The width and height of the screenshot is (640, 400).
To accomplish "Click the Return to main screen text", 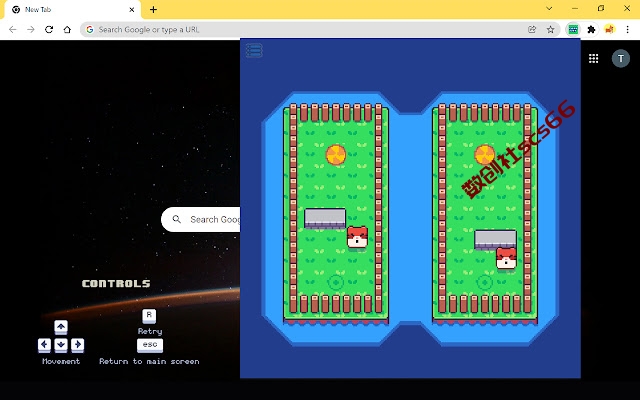I will click(149, 361).
